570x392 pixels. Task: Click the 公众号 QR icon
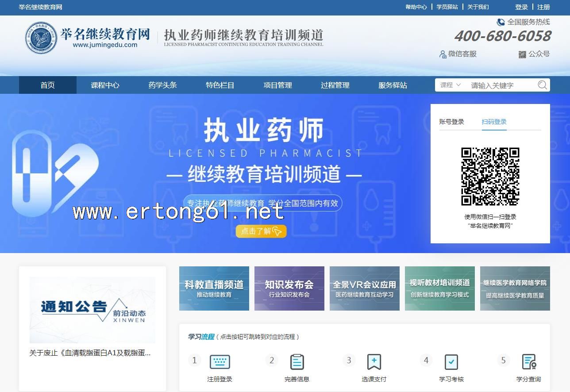pos(522,54)
